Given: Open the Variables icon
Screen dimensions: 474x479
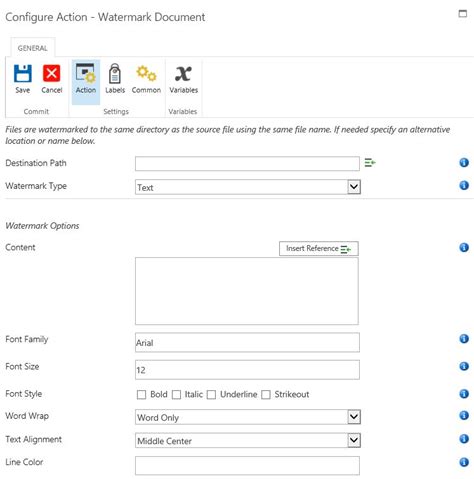Looking at the screenshot, I should pyautogui.click(x=183, y=74).
